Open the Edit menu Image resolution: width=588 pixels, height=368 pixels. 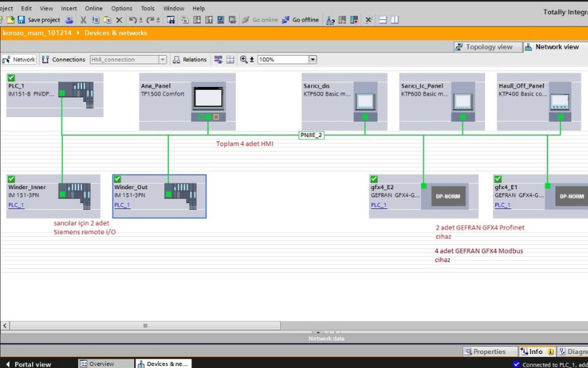pyautogui.click(x=26, y=8)
